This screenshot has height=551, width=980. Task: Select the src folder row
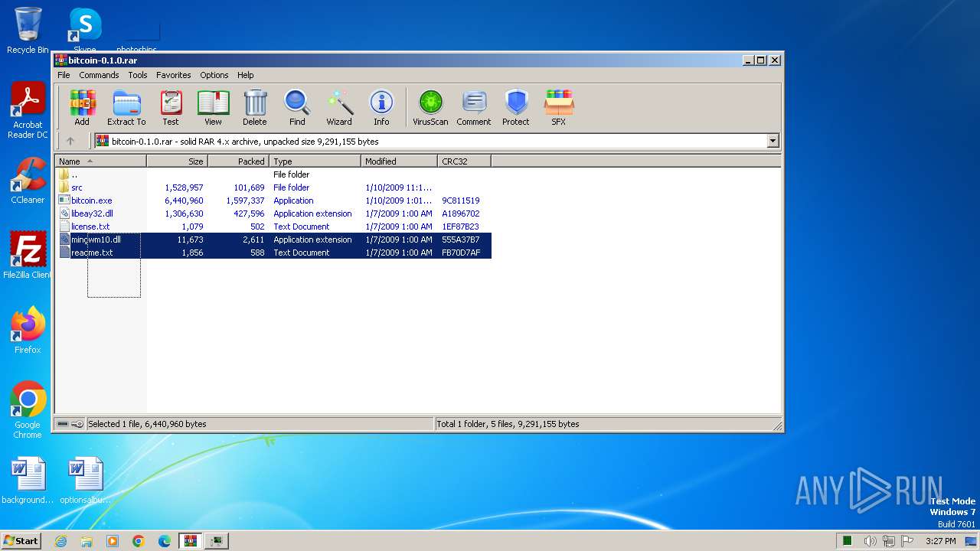[273, 187]
